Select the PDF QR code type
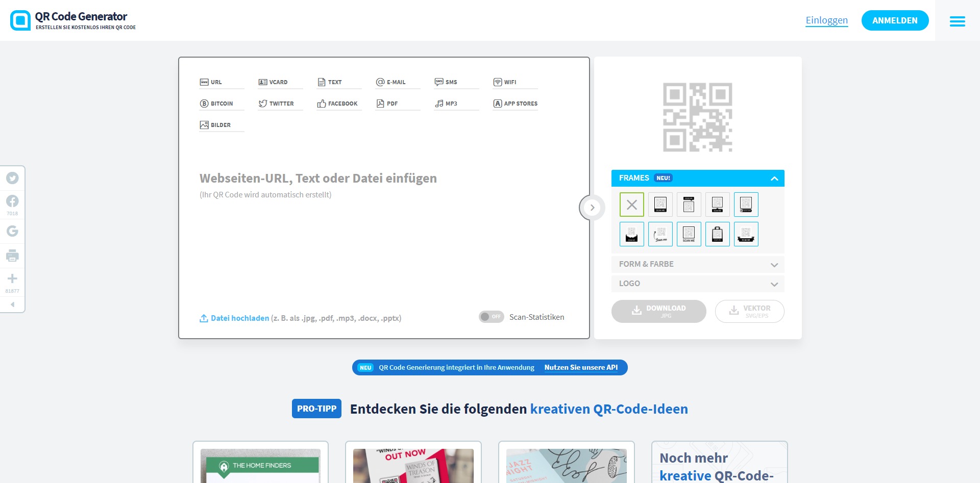980x483 pixels. (x=392, y=103)
